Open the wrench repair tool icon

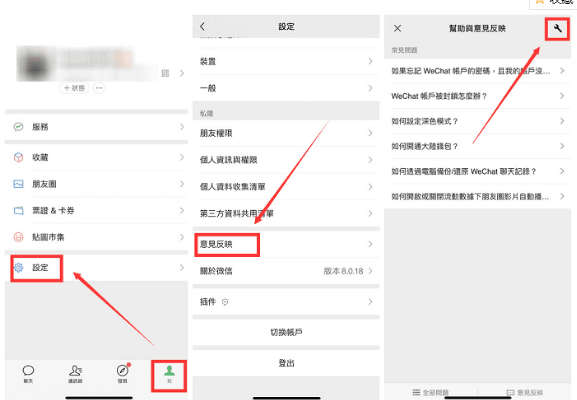(x=557, y=28)
